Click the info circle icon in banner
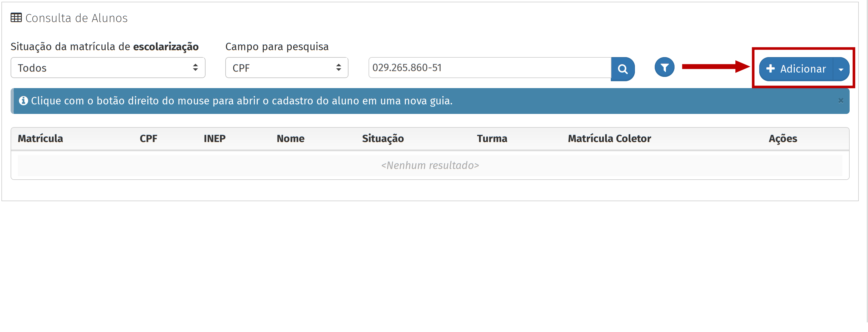 pos(23,101)
